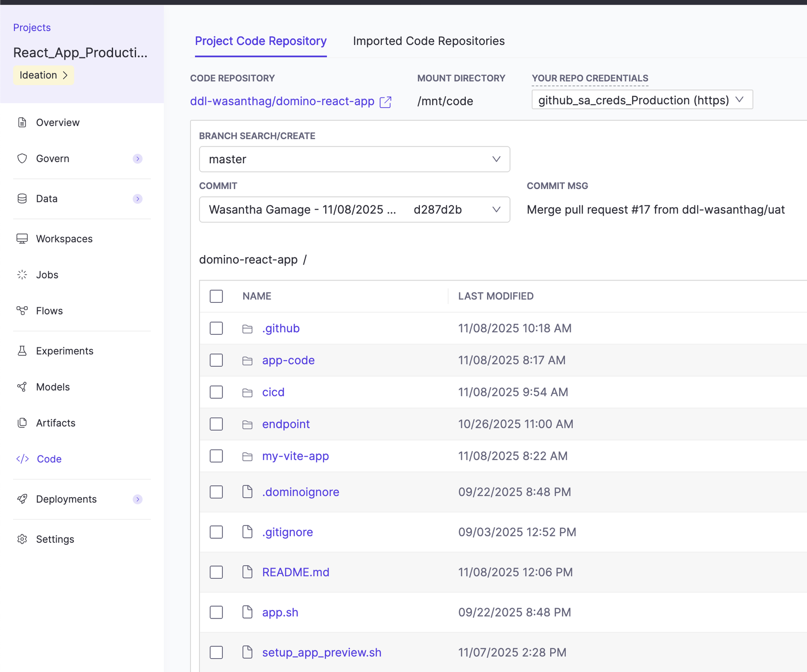Check the app.sh file checkbox
807x672 pixels.
point(216,612)
